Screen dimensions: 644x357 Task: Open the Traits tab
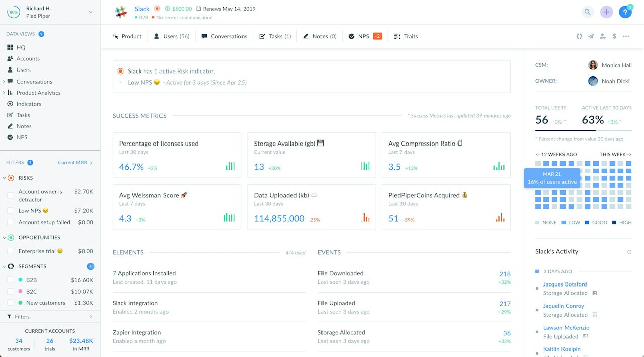pos(406,36)
